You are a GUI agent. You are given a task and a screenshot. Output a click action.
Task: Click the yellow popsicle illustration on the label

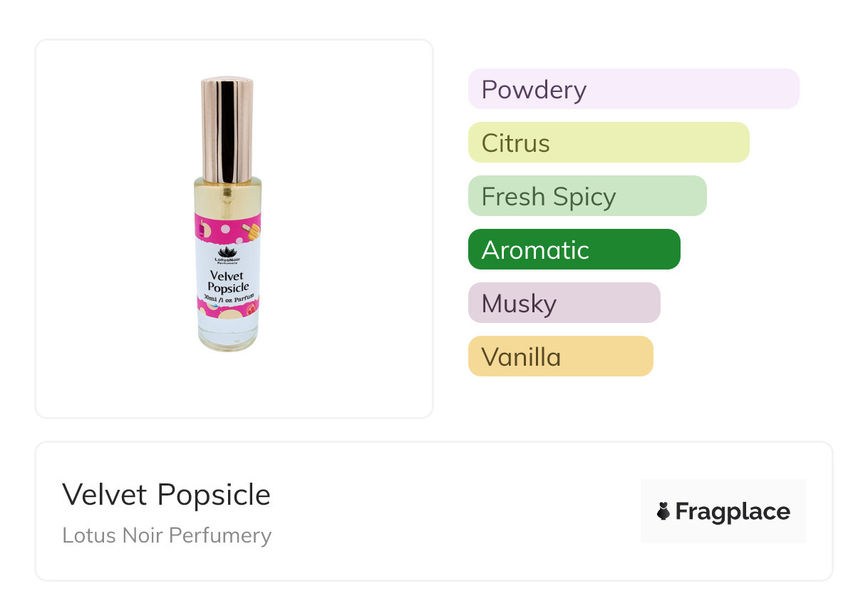pyautogui.click(x=252, y=231)
